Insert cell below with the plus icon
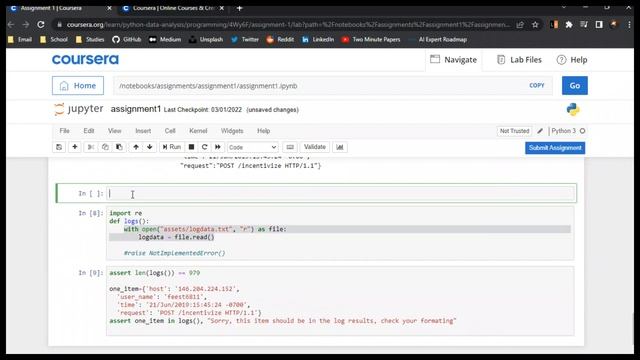 tap(75, 147)
